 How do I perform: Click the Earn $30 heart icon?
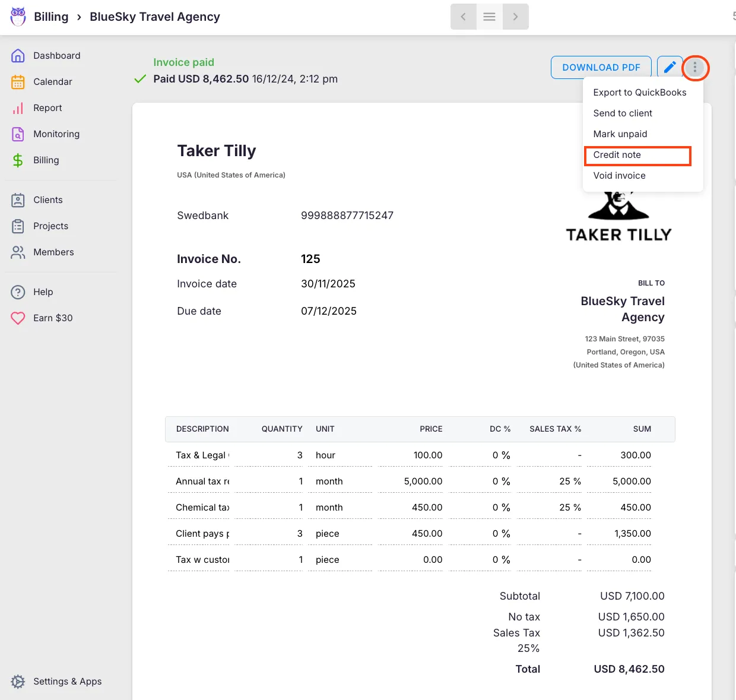click(x=18, y=318)
